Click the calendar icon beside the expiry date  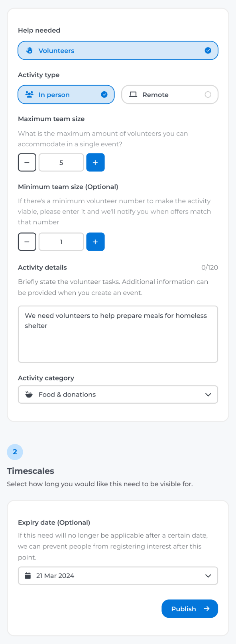[x=27, y=575]
